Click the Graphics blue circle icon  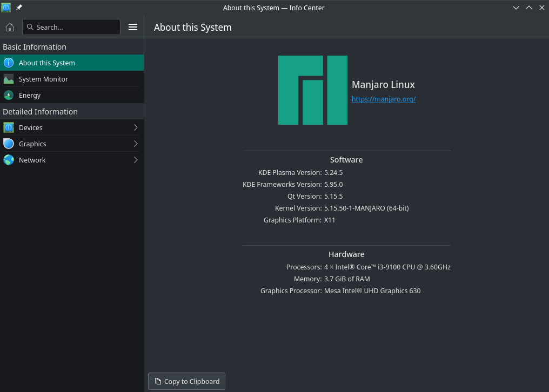tap(9, 144)
